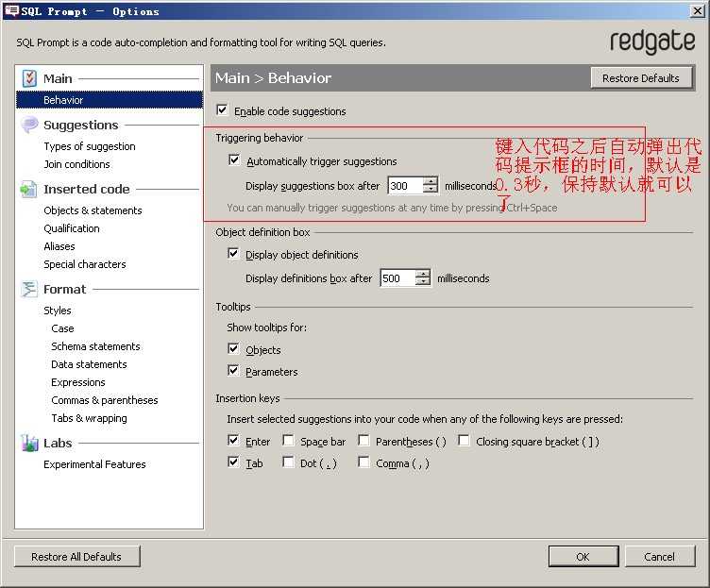Viewport: 710px width, 588px height.
Task: Select Behavior in the sidebar
Action: (110, 100)
